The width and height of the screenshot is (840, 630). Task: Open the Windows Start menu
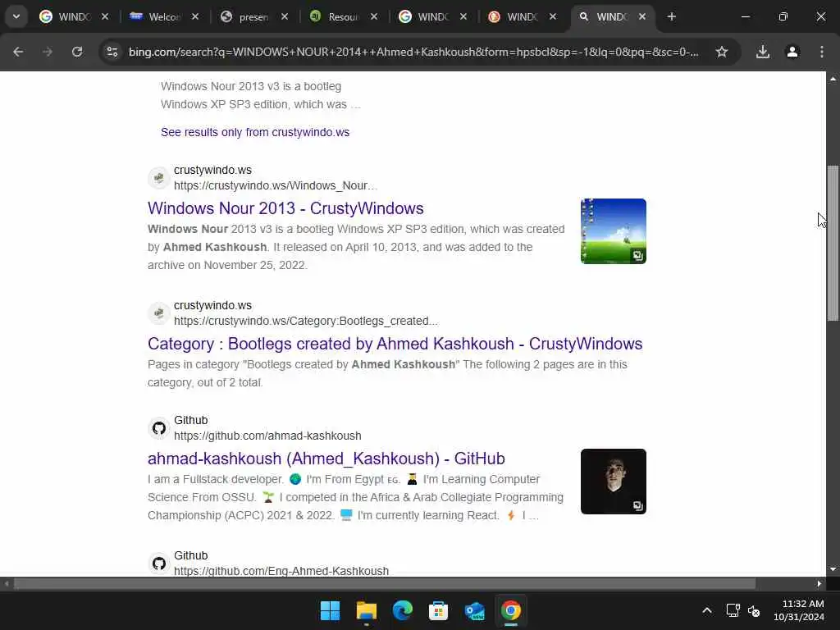coord(330,610)
